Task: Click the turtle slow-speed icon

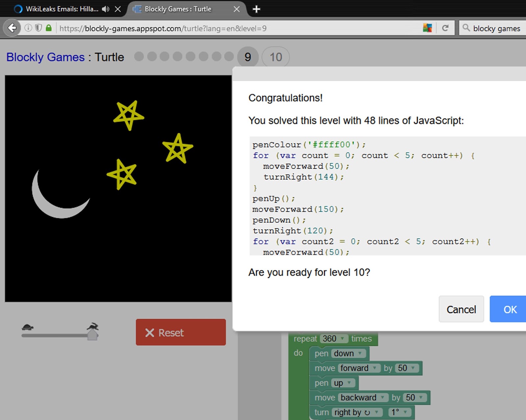Action: [28, 327]
